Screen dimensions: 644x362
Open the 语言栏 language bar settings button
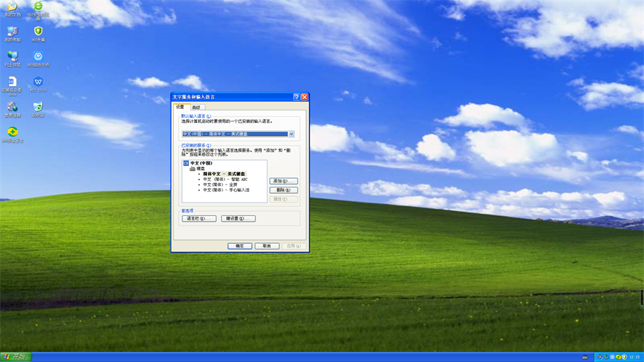[199, 218]
